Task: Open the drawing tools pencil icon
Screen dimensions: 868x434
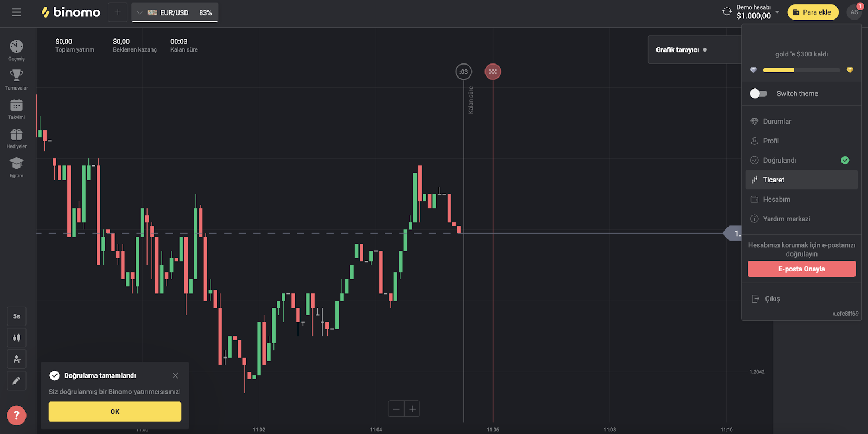Action: pos(16,381)
